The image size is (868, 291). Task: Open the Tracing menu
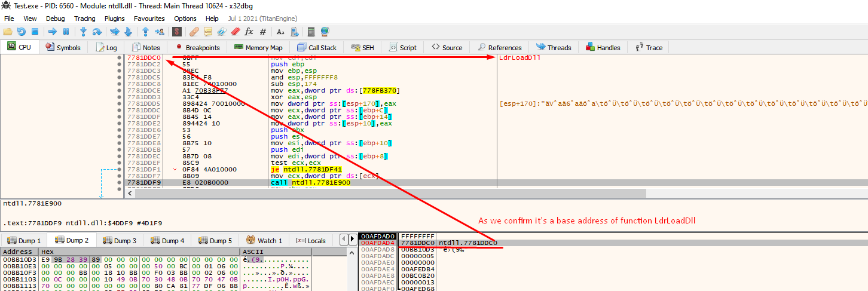click(84, 19)
